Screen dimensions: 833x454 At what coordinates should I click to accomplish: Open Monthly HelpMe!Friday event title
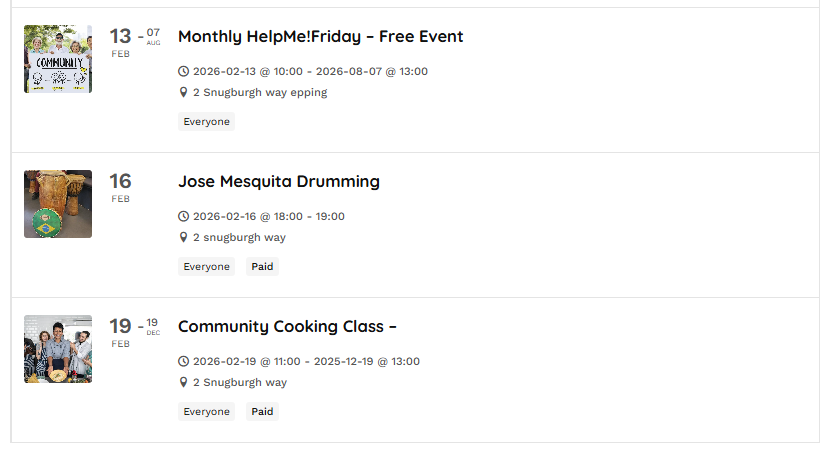coord(320,37)
